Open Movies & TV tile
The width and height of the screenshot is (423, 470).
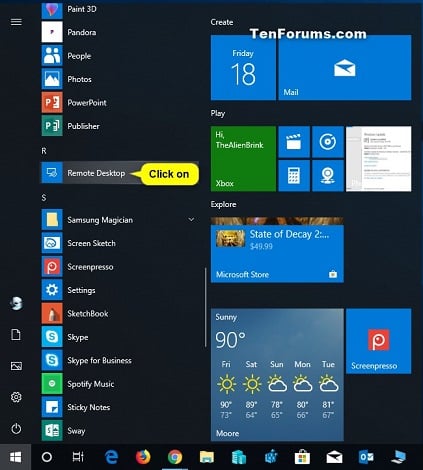(294, 142)
